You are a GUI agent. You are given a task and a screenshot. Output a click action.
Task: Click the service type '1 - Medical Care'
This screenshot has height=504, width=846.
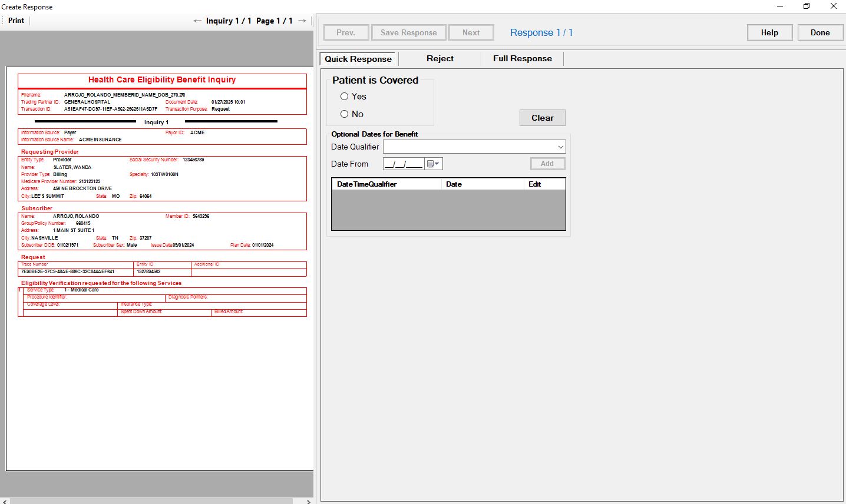[81, 290]
